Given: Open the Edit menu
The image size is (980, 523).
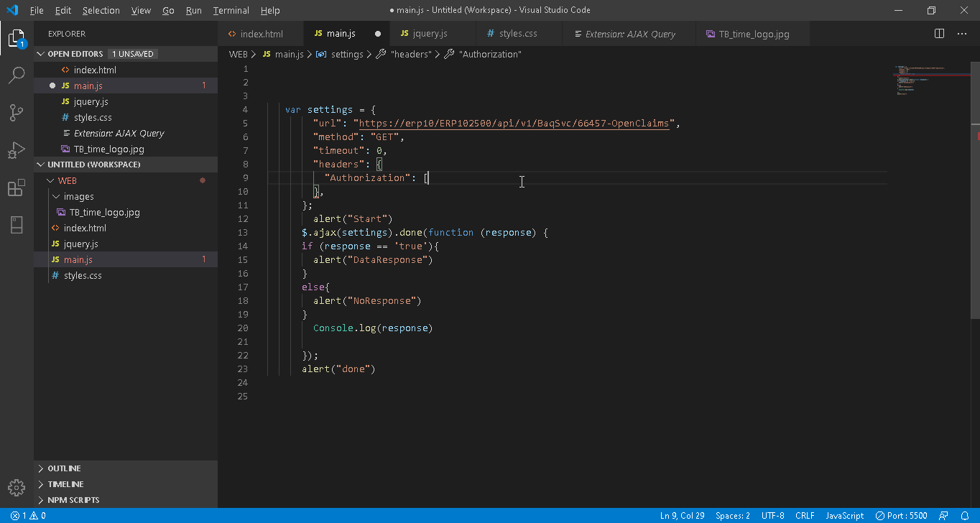Looking at the screenshot, I should click(x=63, y=10).
